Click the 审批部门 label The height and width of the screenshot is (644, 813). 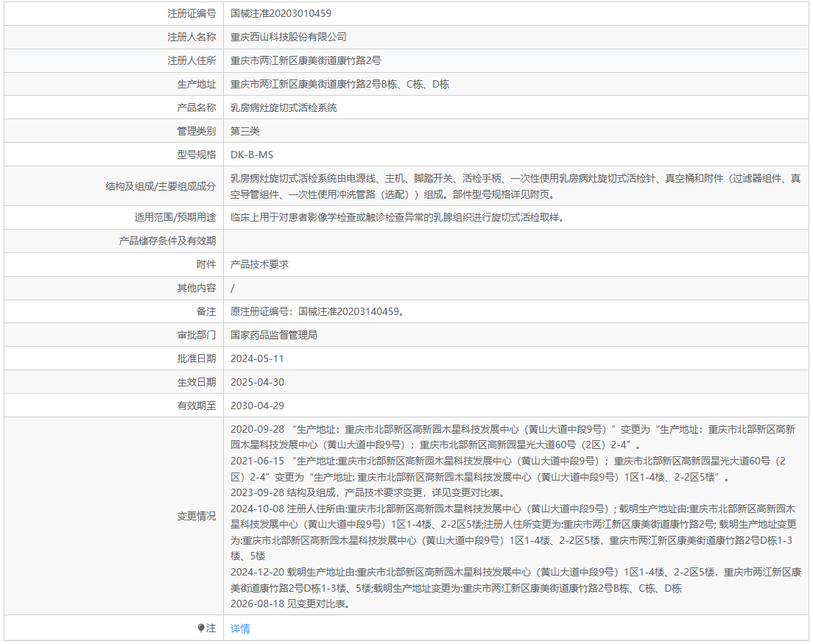(x=197, y=335)
